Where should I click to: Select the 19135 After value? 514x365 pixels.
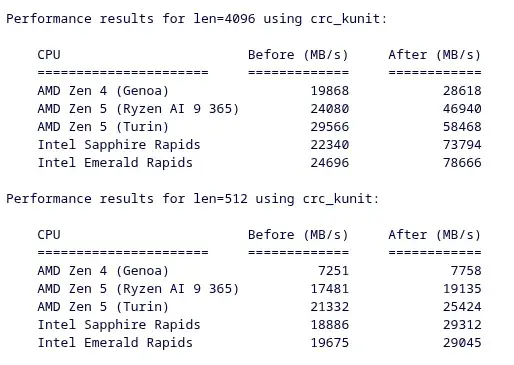coord(462,289)
